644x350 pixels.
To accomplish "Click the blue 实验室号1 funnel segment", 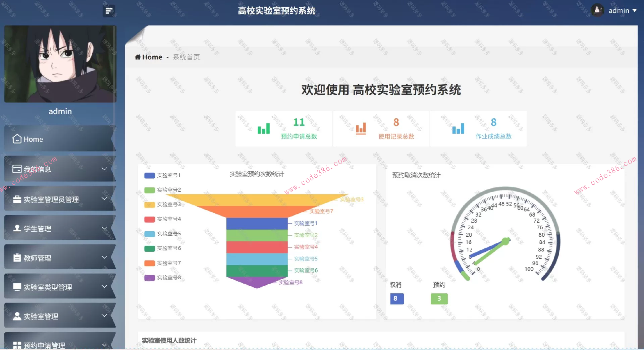I will pyautogui.click(x=257, y=224).
